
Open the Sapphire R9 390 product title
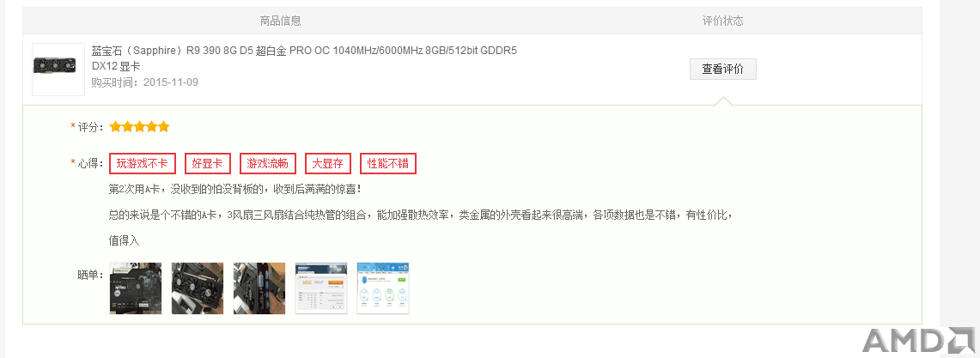tap(304, 58)
